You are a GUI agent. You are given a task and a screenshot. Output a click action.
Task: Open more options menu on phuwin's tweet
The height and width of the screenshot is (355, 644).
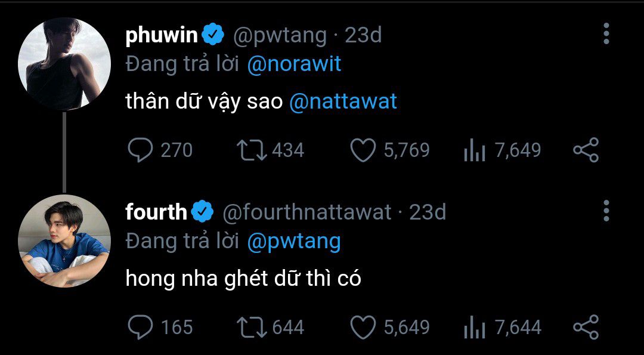point(606,35)
